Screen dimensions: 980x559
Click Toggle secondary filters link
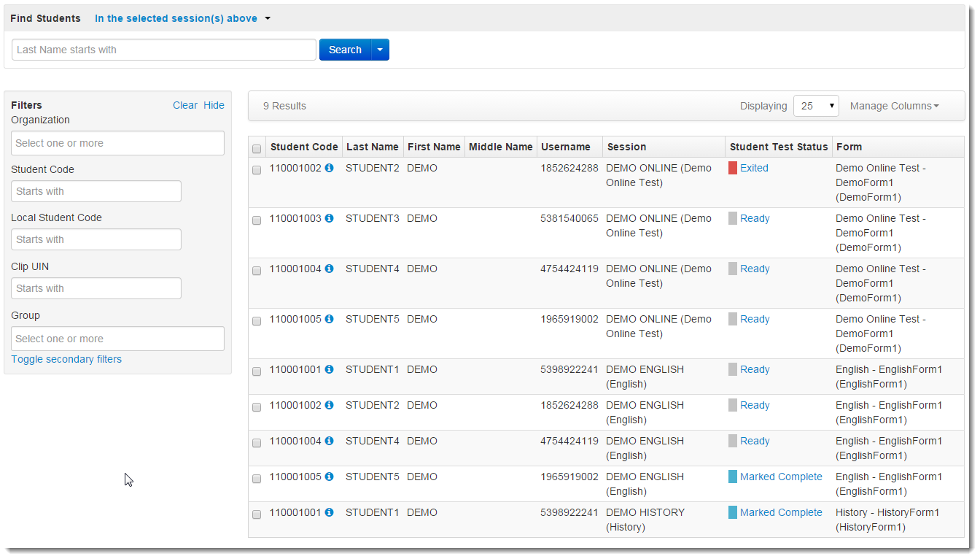66,359
